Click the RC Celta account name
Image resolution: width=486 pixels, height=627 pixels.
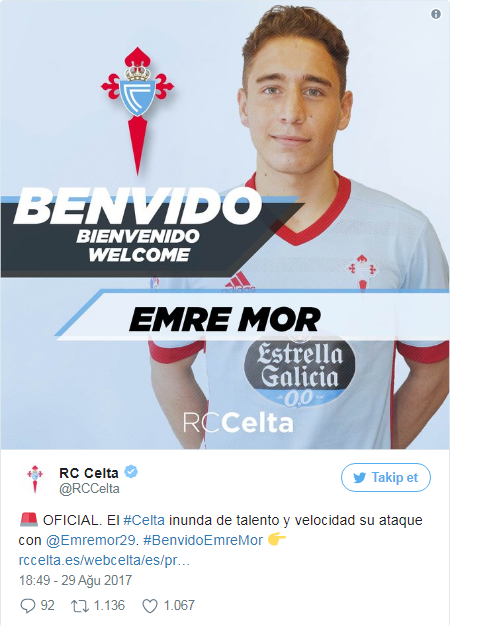(89, 473)
